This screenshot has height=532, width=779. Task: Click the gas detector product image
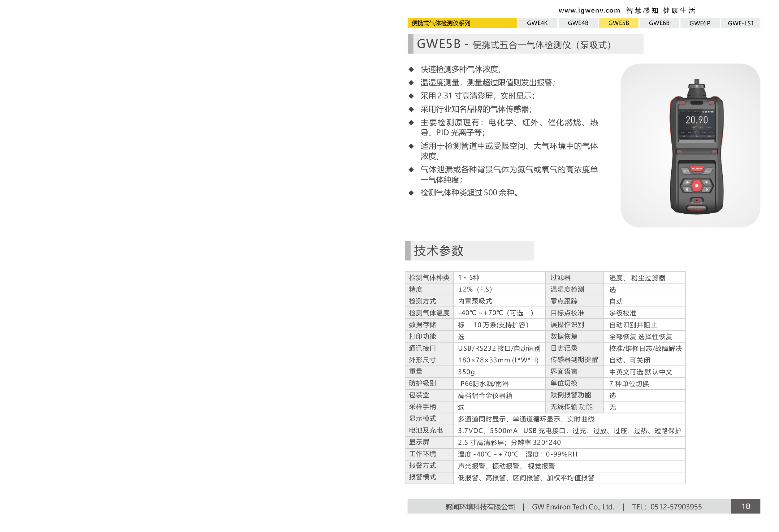[697, 146]
